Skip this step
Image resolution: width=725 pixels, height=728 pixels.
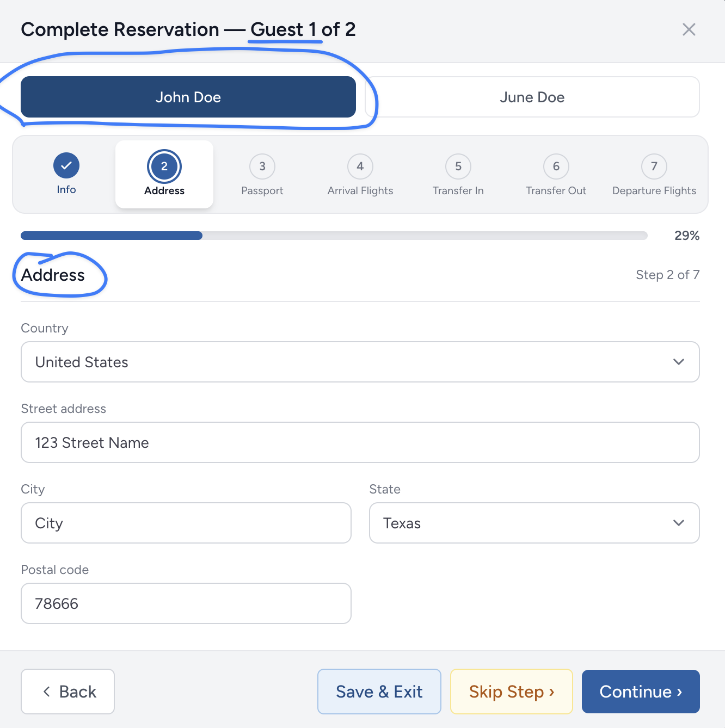click(512, 692)
